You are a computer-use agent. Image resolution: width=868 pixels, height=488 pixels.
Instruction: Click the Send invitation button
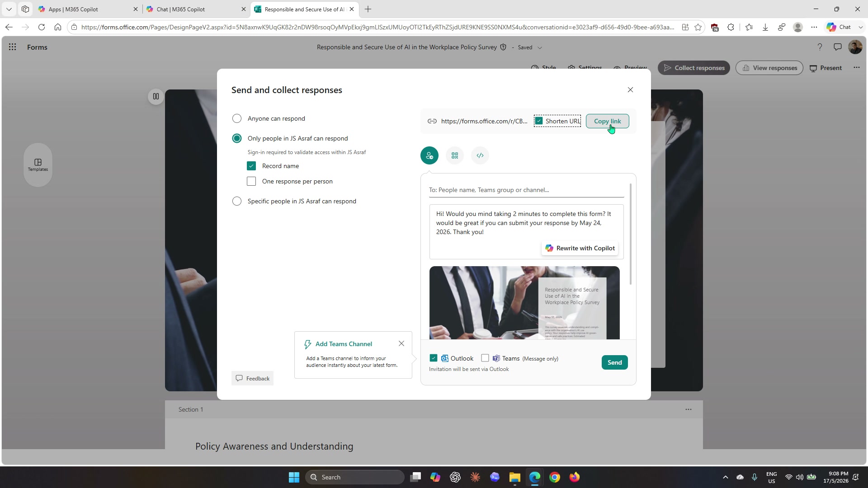click(x=614, y=362)
